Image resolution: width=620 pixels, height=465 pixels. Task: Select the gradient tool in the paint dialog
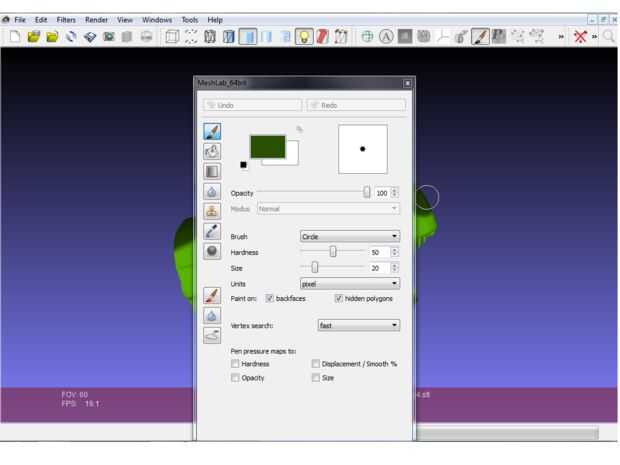click(212, 171)
